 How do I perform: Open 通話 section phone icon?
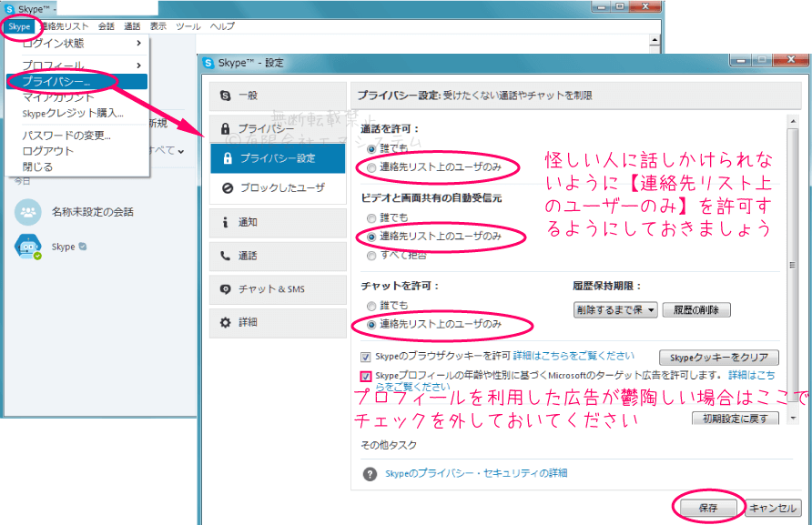click(225, 256)
